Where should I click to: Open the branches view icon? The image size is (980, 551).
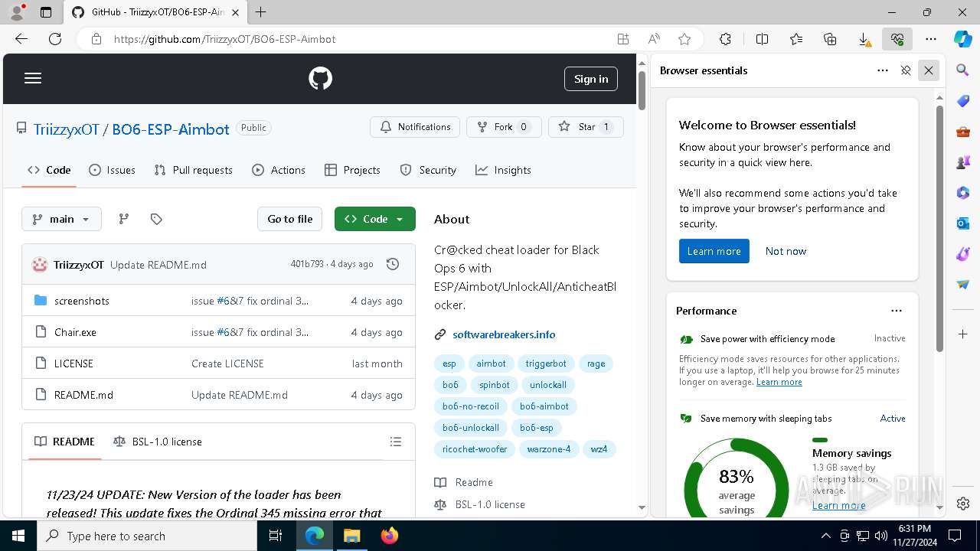tap(123, 219)
